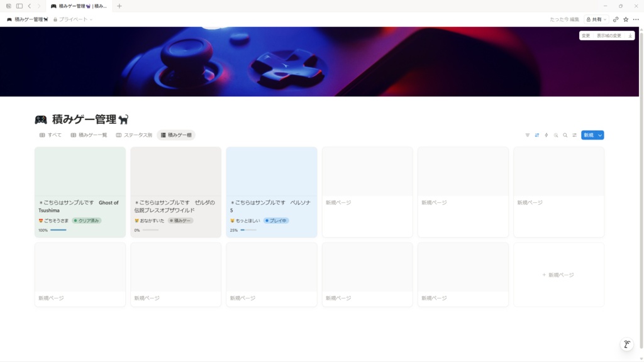Click 表示域の変更 on the cover
644x362 pixels.
pyautogui.click(x=609, y=36)
